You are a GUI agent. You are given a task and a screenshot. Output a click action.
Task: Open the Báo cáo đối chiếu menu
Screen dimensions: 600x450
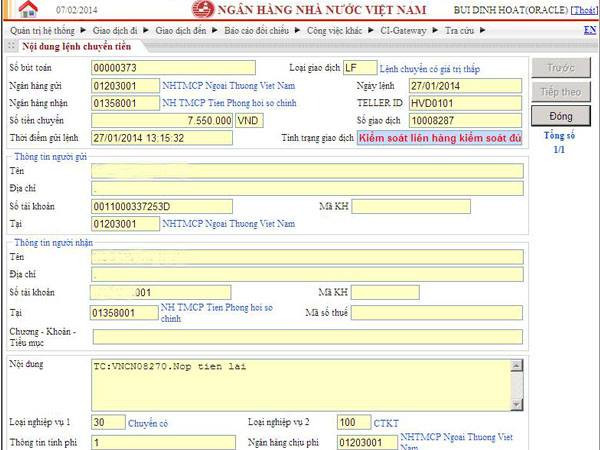259,31
